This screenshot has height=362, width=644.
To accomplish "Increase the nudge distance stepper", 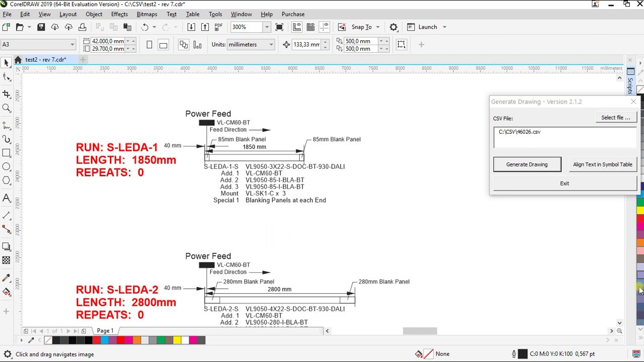I will click(325, 42).
